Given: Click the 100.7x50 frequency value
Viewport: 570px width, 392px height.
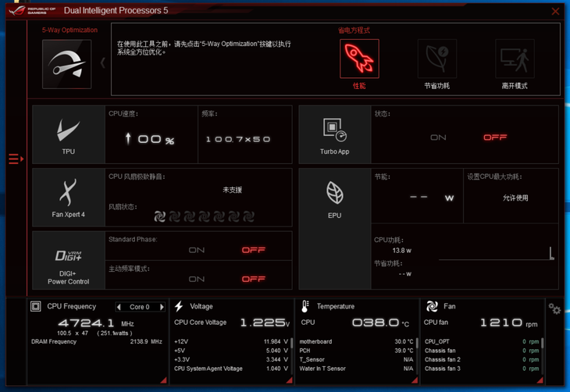Looking at the screenshot, I should tap(238, 139).
